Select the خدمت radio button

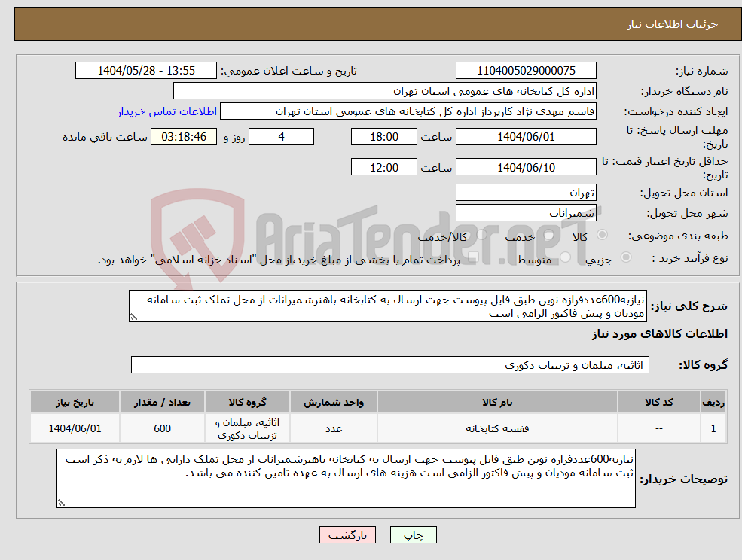click(x=548, y=235)
